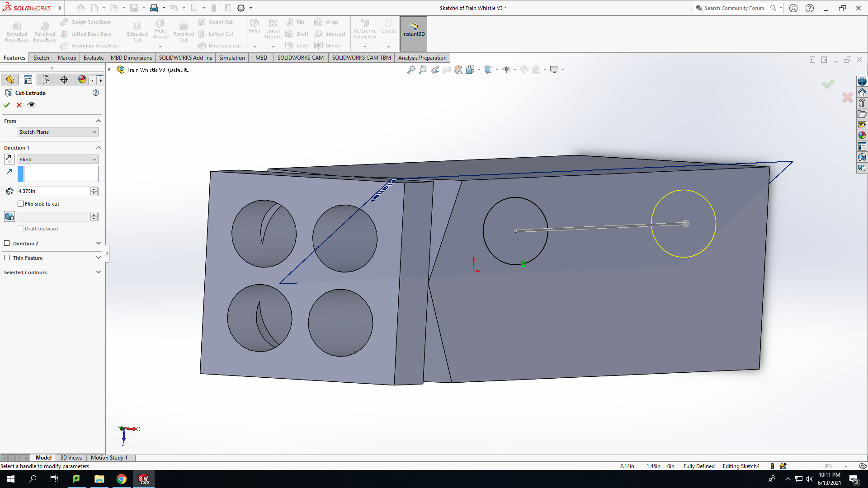Open Chrome from the Windows taskbar
This screenshot has height=488, width=868.
pos(122,479)
